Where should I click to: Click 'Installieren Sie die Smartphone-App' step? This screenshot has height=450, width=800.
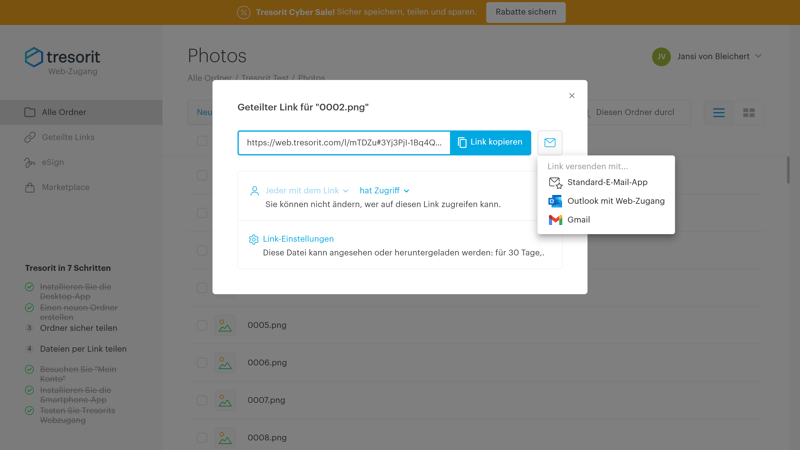(x=76, y=395)
